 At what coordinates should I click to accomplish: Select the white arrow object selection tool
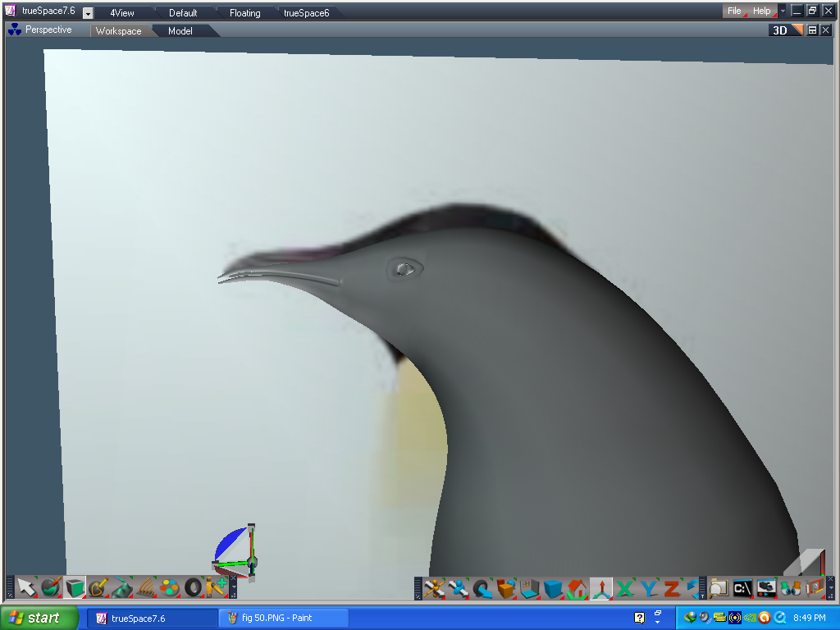pyautogui.click(x=26, y=585)
